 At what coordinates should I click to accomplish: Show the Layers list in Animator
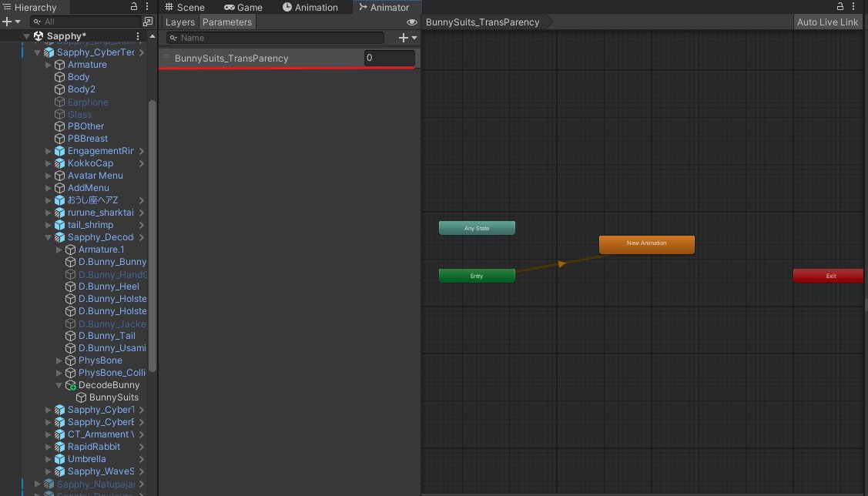[x=180, y=22]
